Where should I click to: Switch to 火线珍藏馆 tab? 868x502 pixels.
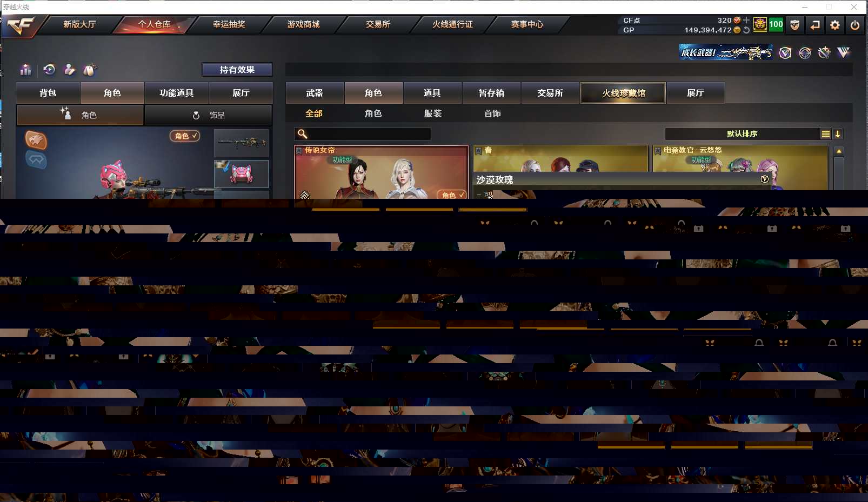[x=623, y=93]
